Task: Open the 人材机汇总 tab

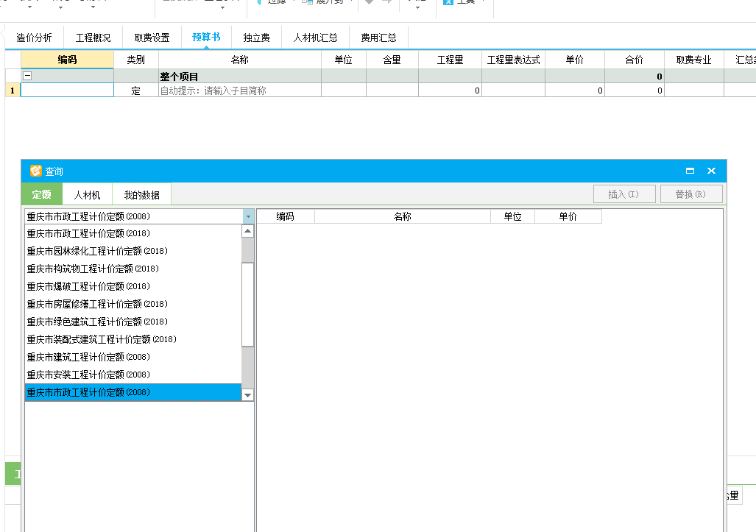Action: 315,38
